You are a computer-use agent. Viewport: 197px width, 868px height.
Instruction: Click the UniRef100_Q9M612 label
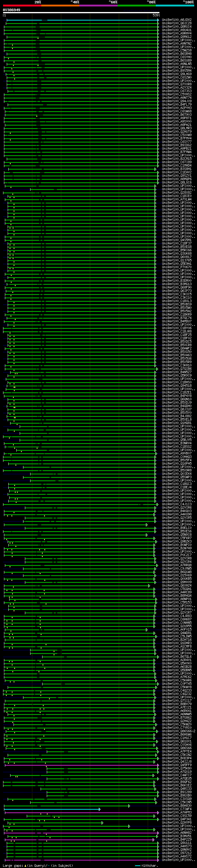click(177, 37)
